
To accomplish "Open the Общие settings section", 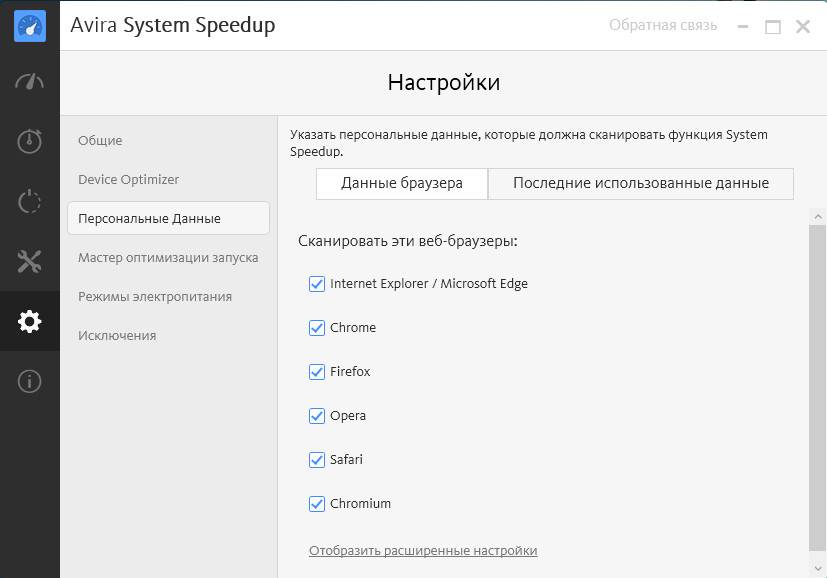I will coord(100,141).
